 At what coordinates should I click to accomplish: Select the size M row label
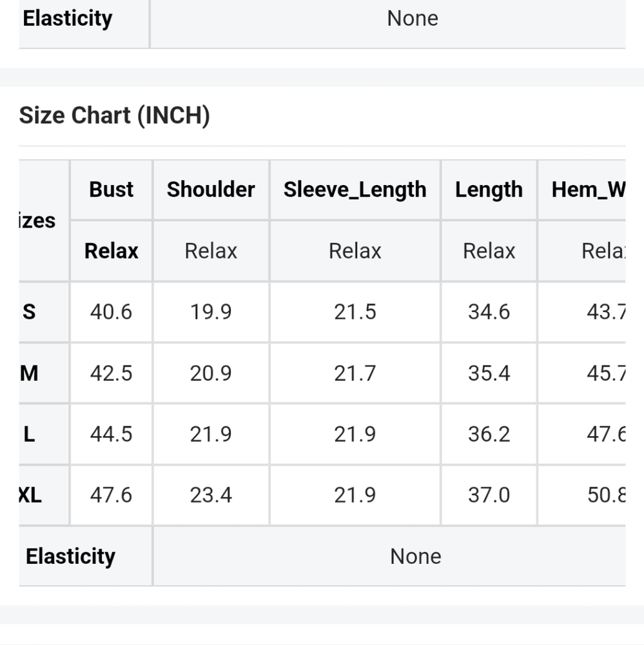30,373
